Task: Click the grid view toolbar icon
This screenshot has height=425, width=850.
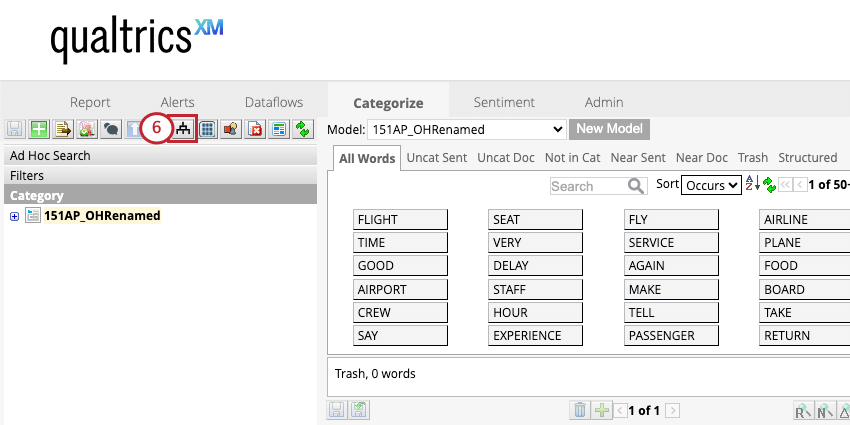Action: click(208, 129)
